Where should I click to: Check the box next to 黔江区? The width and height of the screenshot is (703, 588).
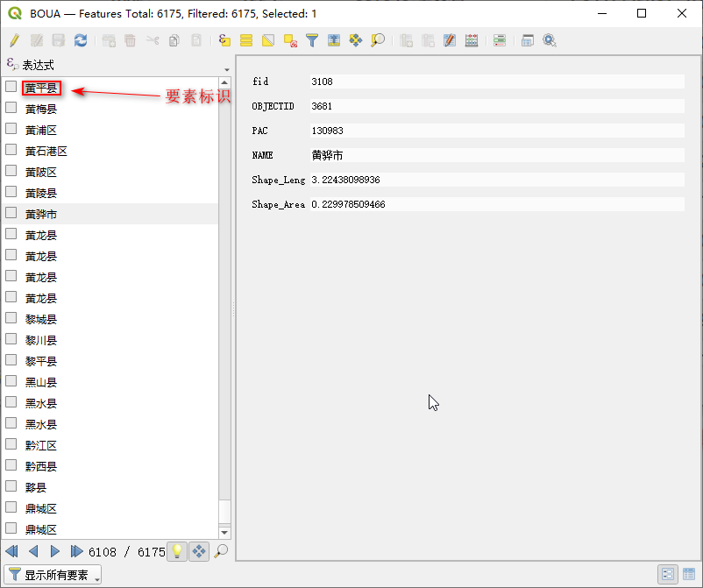(11, 444)
